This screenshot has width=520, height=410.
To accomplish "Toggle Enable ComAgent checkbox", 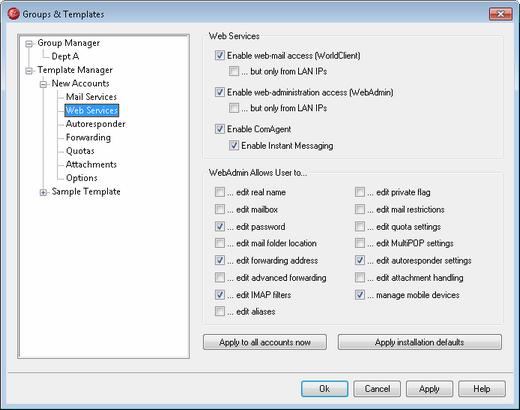I will pyautogui.click(x=220, y=129).
